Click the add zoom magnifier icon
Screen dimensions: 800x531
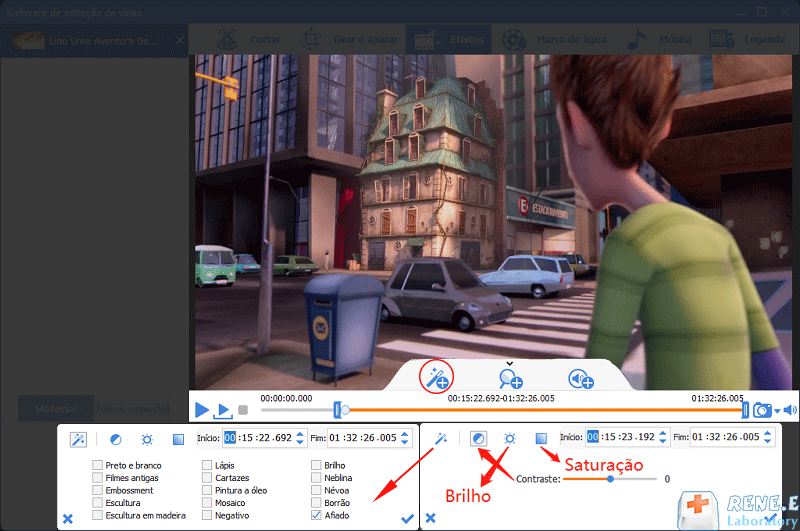[x=510, y=379]
